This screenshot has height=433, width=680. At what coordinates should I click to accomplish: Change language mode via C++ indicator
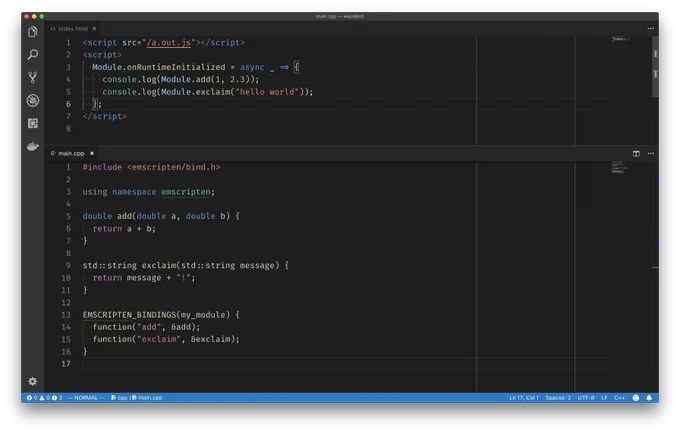coord(619,398)
